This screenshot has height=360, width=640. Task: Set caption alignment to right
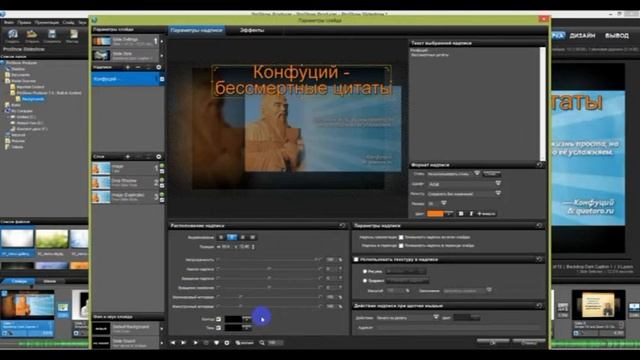[x=242, y=237]
